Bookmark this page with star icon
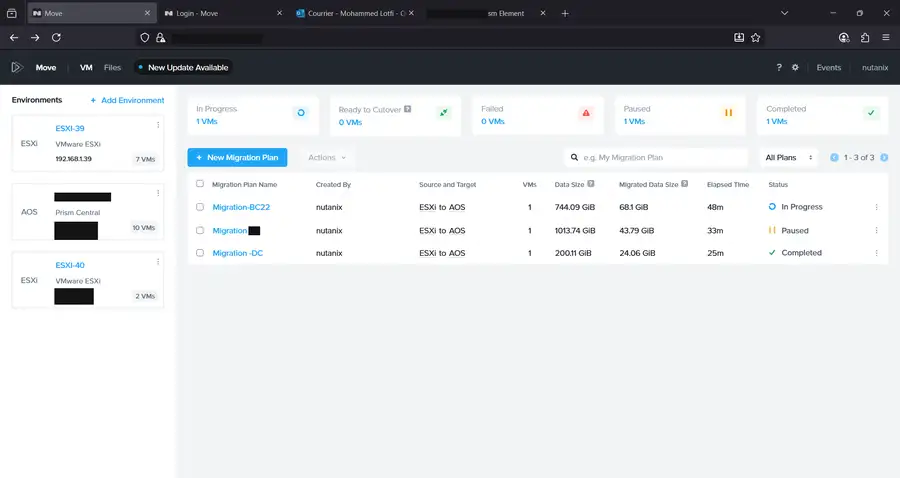900x478 pixels. [x=755, y=38]
